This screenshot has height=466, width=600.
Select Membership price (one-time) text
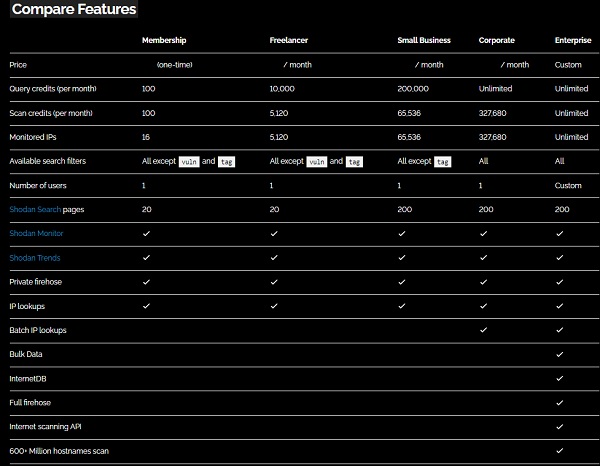pos(174,65)
